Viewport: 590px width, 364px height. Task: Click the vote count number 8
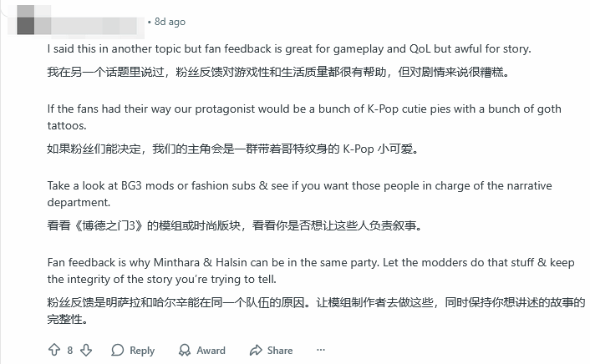70,351
